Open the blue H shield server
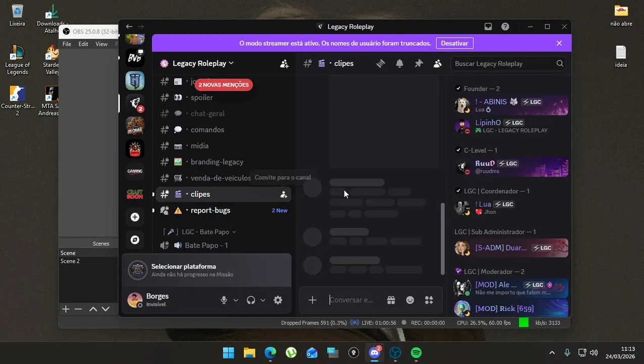The width and height of the screenshot is (644, 364). tap(135, 80)
